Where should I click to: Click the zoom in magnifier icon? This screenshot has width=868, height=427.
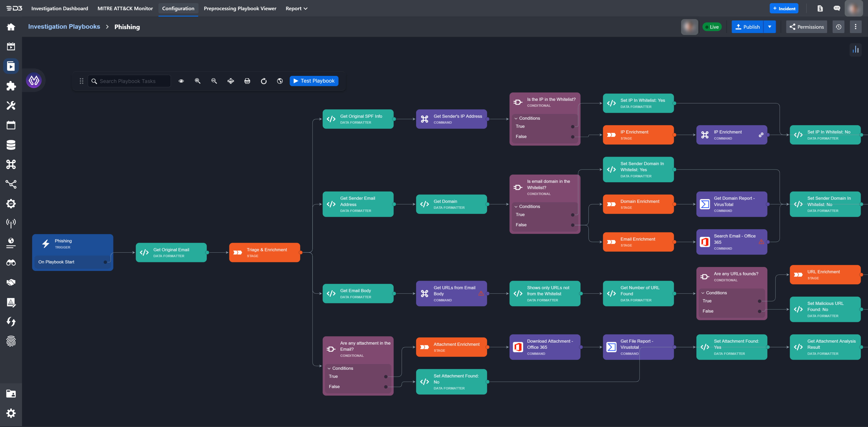(198, 81)
